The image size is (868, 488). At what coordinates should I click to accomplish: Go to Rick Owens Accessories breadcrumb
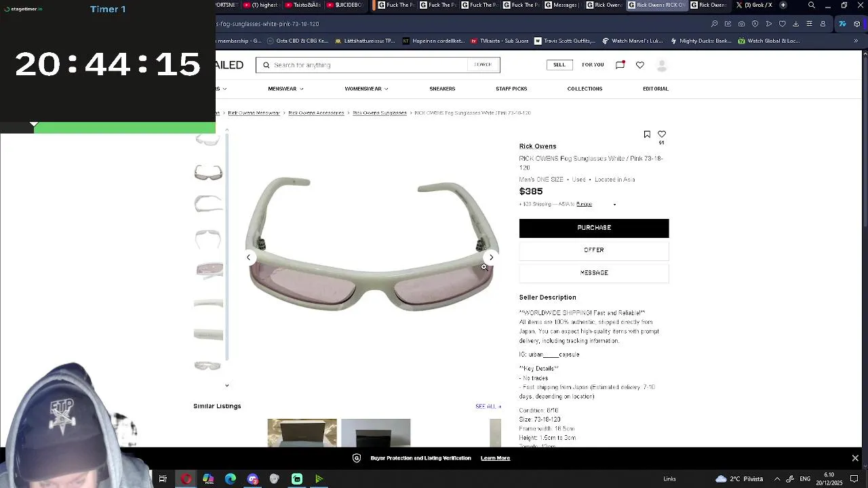pos(316,113)
